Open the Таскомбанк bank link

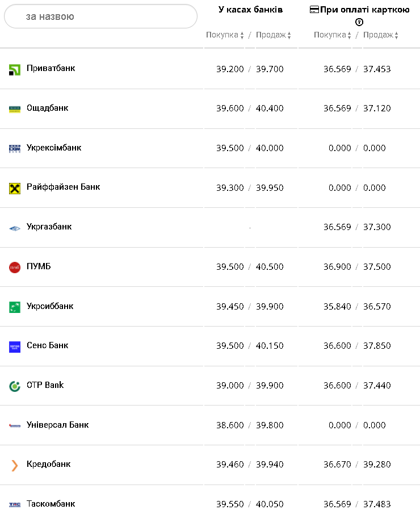(51, 504)
